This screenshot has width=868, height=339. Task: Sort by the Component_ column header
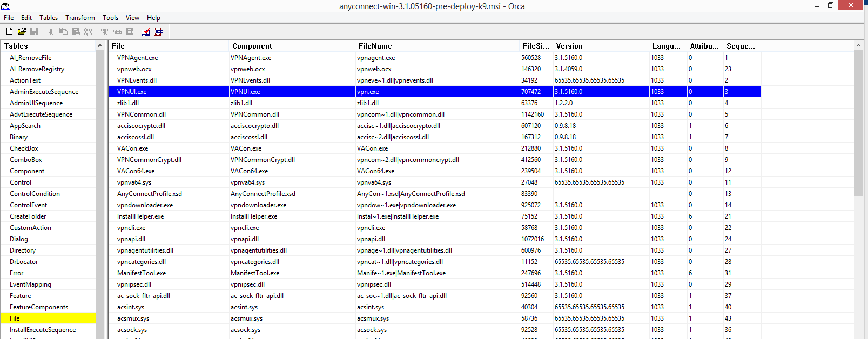[292, 46]
